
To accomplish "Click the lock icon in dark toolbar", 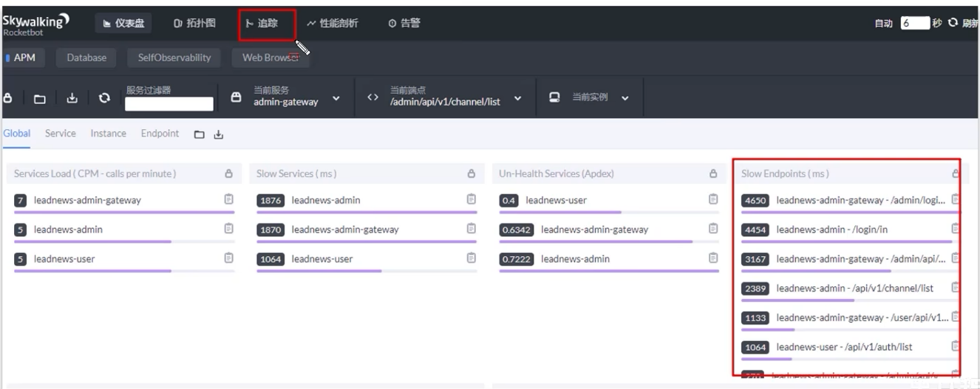I will click(x=7, y=98).
